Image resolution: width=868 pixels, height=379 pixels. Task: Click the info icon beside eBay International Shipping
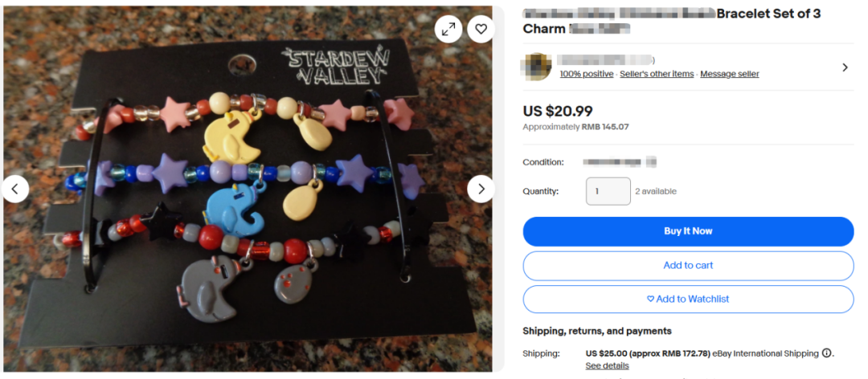pyautogui.click(x=826, y=353)
